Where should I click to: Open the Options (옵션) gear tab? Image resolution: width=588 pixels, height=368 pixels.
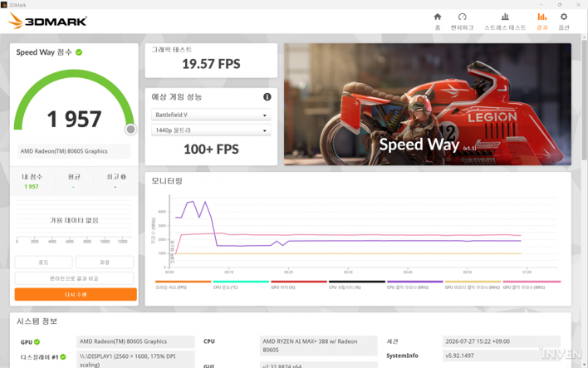pos(564,22)
